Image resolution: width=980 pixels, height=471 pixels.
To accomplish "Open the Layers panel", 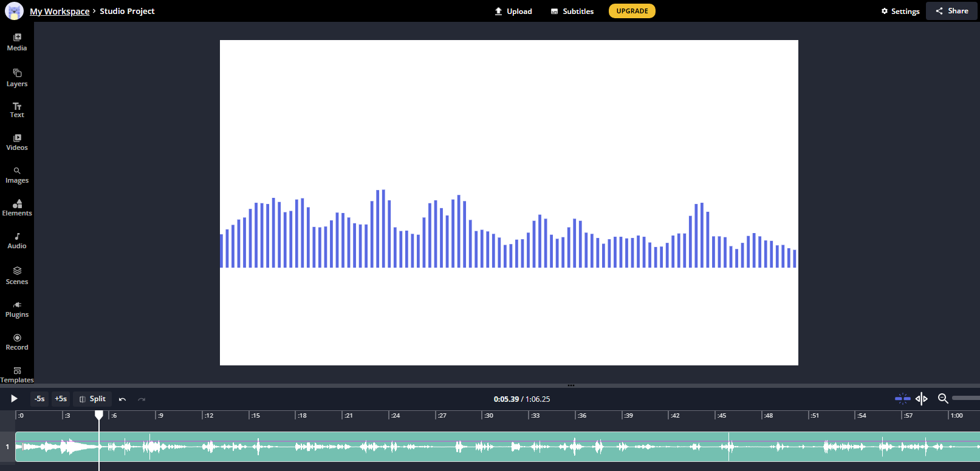I will (x=17, y=78).
